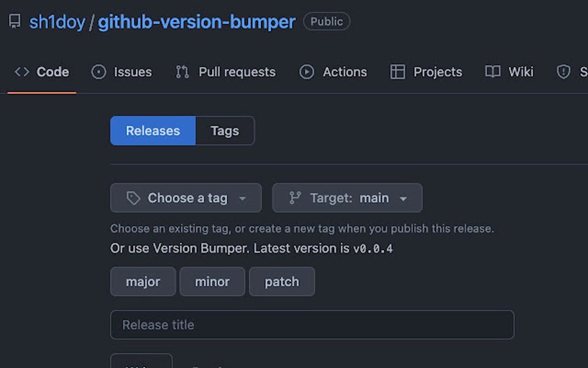Click the tag icon in Choose a tag

coord(133,198)
